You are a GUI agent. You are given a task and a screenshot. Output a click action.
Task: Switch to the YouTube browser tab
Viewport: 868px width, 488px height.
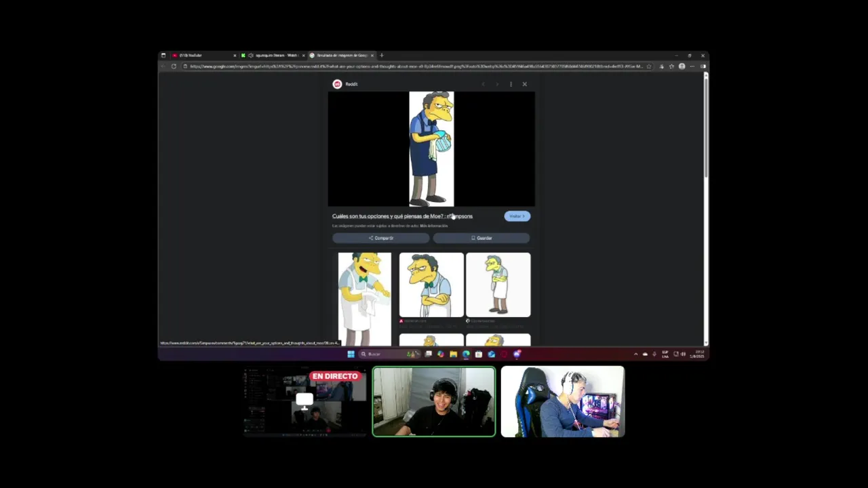(203, 56)
